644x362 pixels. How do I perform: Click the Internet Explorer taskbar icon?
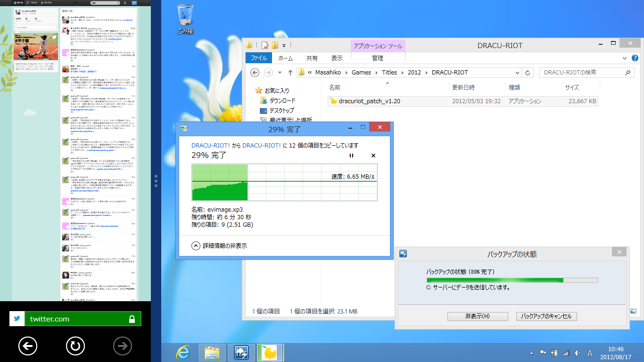pyautogui.click(x=183, y=352)
